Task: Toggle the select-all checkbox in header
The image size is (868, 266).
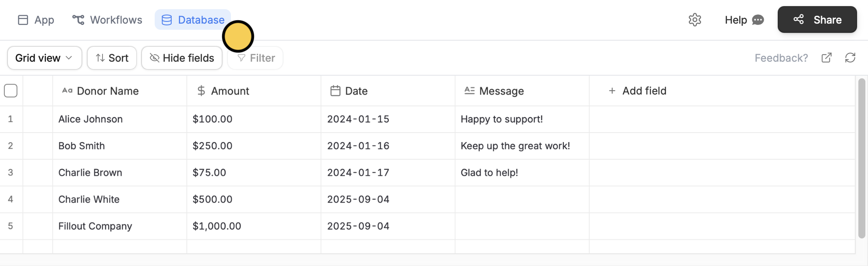Action: pos(11,90)
